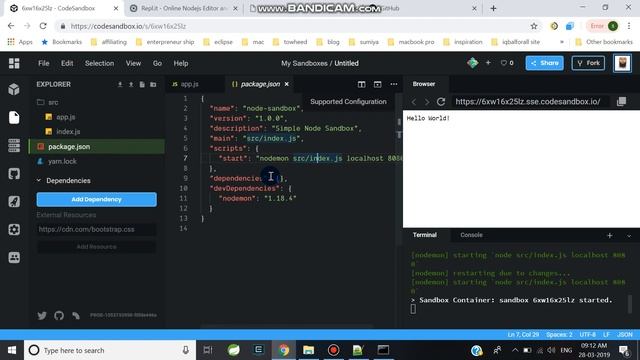
Task: Bookmark this page with the star icon
Action: coord(534,26)
